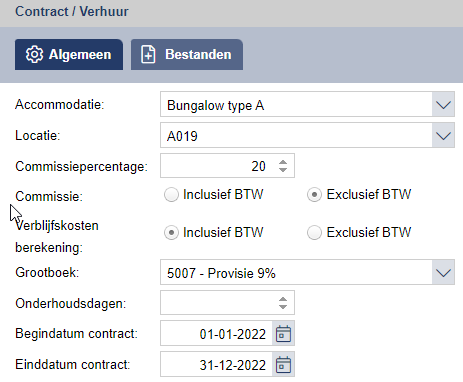The height and width of the screenshot is (382, 463).
Task: Switch to the Algemeen tab
Action: [69, 54]
